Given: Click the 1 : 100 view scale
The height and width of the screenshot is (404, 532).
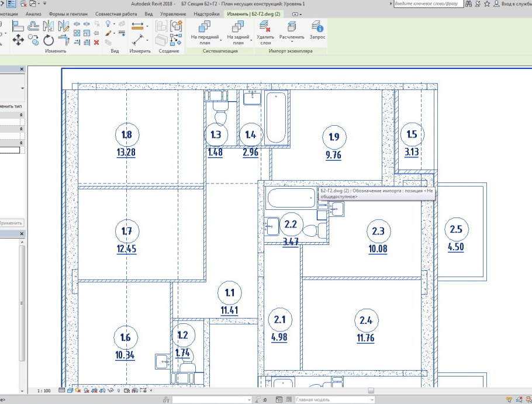Looking at the screenshot, I should tap(43, 390).
